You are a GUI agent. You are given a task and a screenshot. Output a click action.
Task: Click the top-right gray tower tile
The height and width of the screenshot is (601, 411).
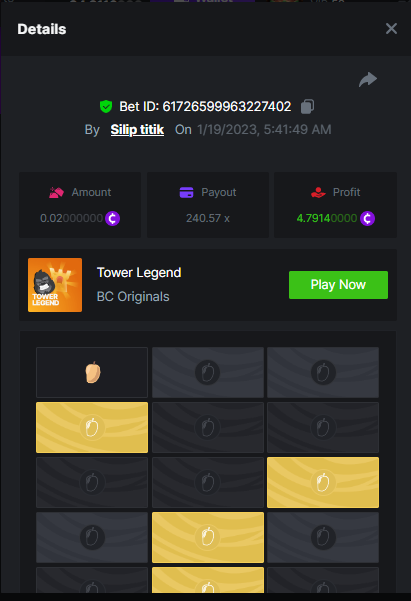[x=323, y=372]
